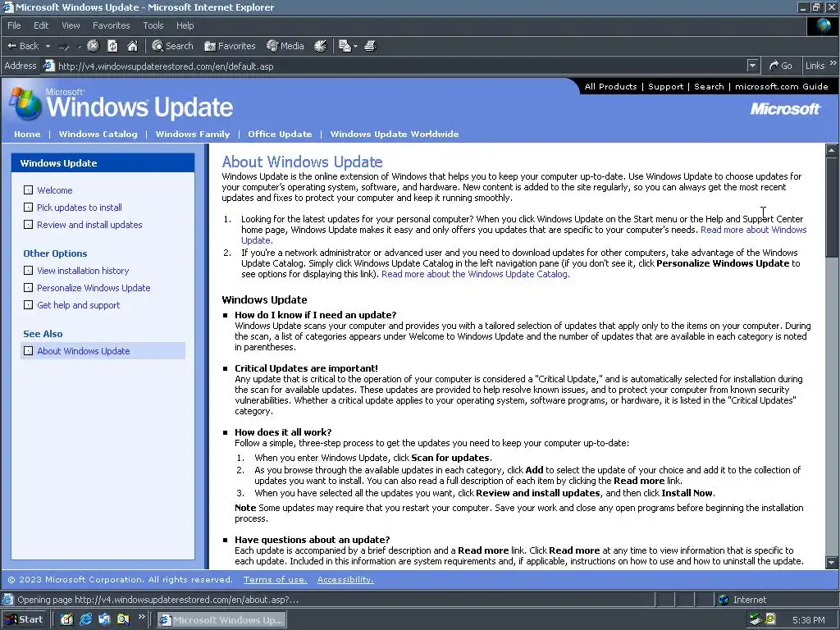This screenshot has height=630, width=840.
Task: Click the scroll down arrow
Action: click(x=832, y=563)
